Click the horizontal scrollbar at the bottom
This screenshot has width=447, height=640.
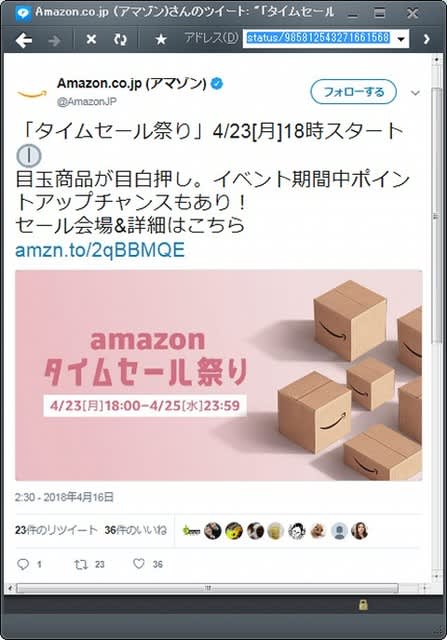point(207,588)
